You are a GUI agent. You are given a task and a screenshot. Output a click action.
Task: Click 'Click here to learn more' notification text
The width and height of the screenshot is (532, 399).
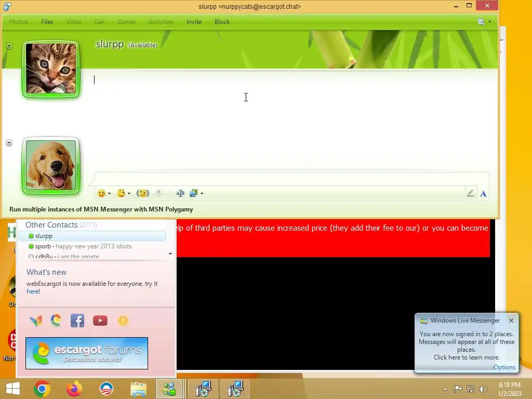tap(467, 357)
